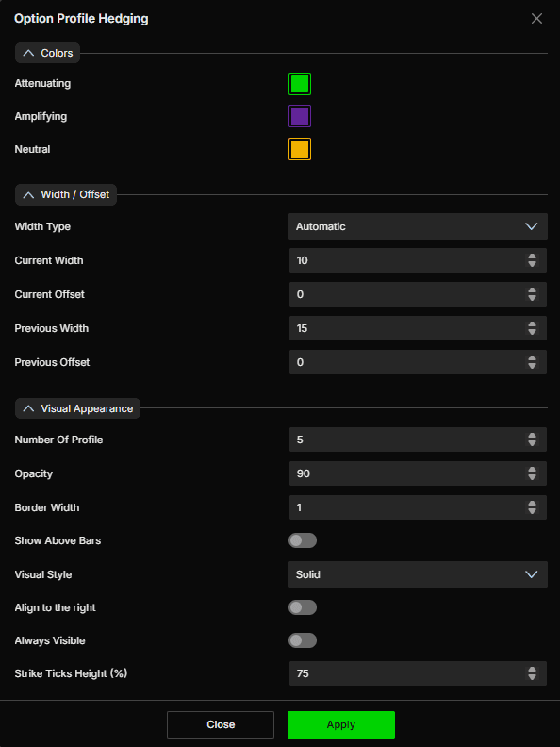
Task: Adjust Number Of Profile stepper arrows
Action: 532,440
